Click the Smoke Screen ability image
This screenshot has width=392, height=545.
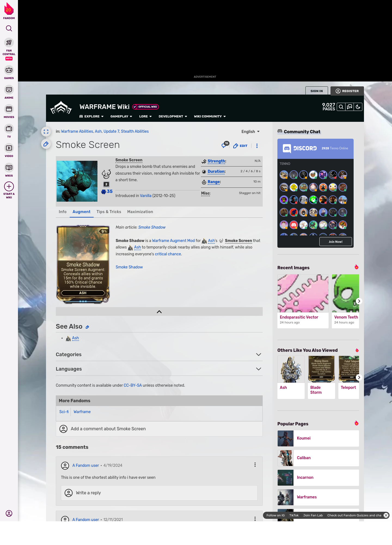tap(77, 181)
